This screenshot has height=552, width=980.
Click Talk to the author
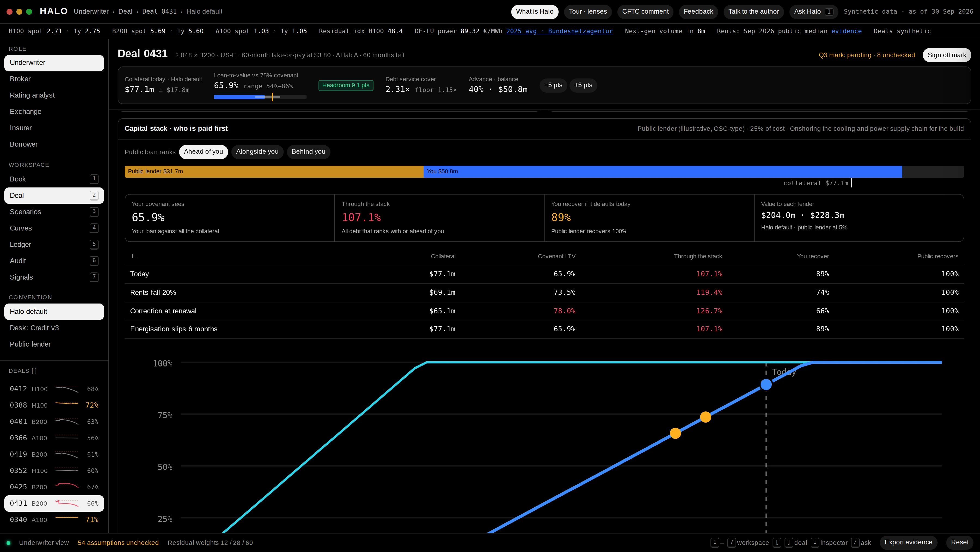click(x=753, y=12)
